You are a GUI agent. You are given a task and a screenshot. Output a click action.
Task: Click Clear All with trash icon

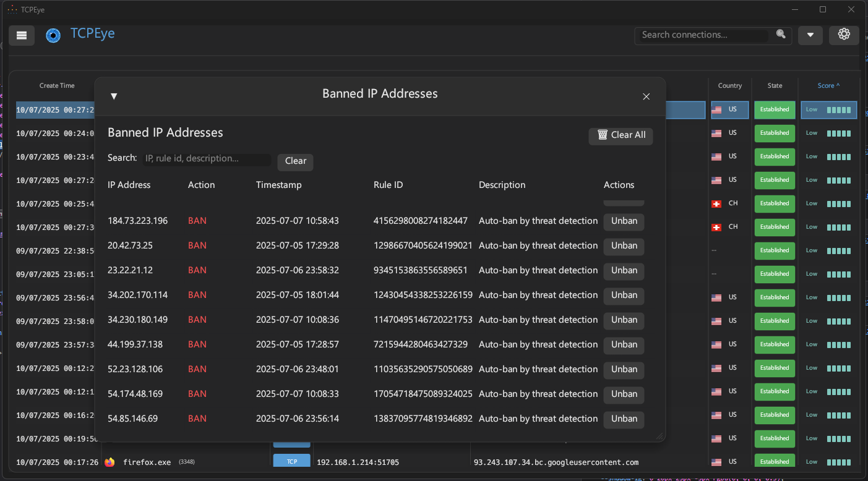coord(621,135)
